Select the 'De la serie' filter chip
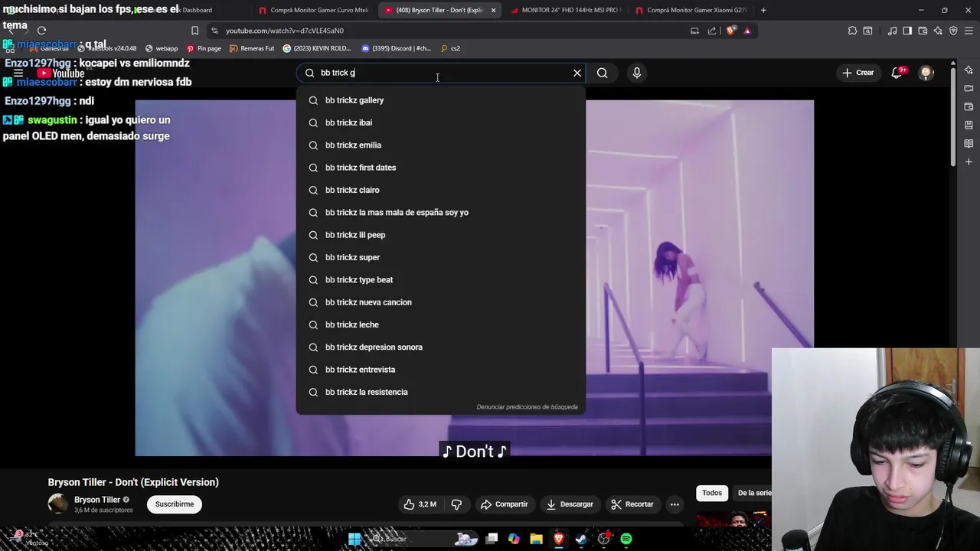This screenshot has width=980, height=551. click(x=753, y=493)
